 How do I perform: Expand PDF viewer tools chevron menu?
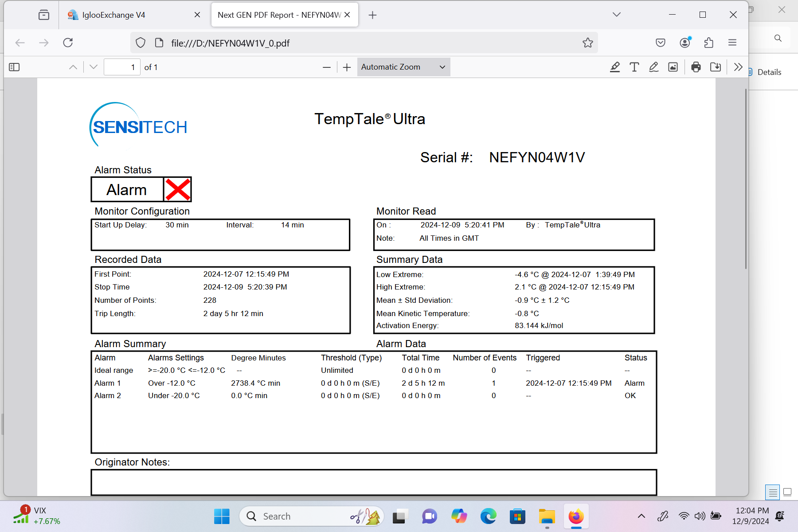[x=738, y=67]
